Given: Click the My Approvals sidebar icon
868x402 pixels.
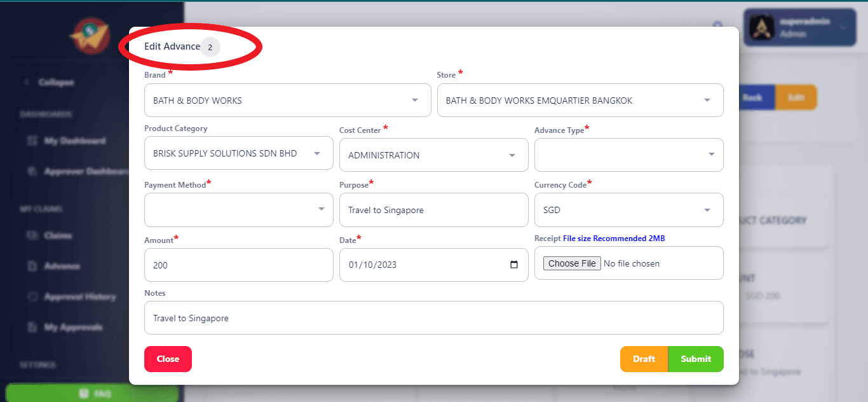Looking at the screenshot, I should tap(33, 327).
